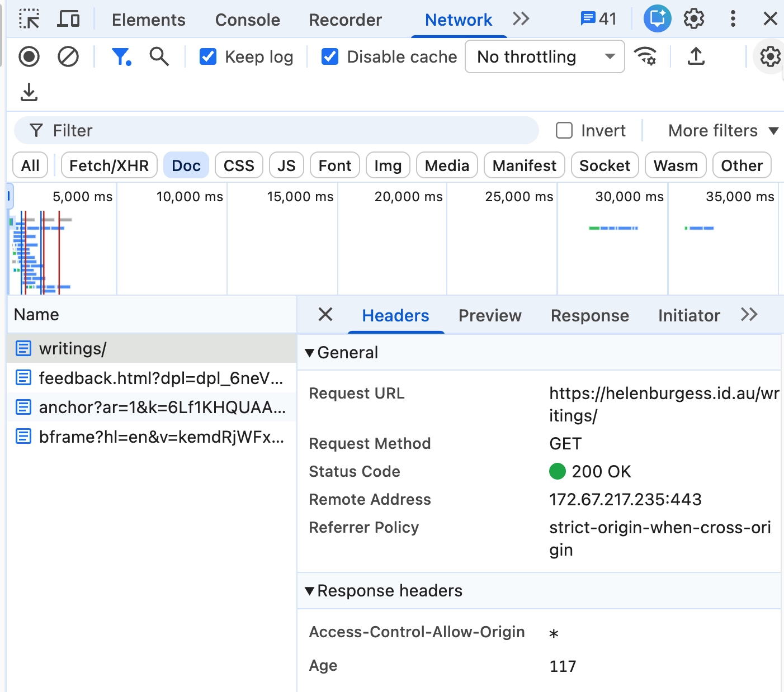The image size is (784, 692).
Task: Toggle the Keep log checkbox
Action: [x=208, y=56]
